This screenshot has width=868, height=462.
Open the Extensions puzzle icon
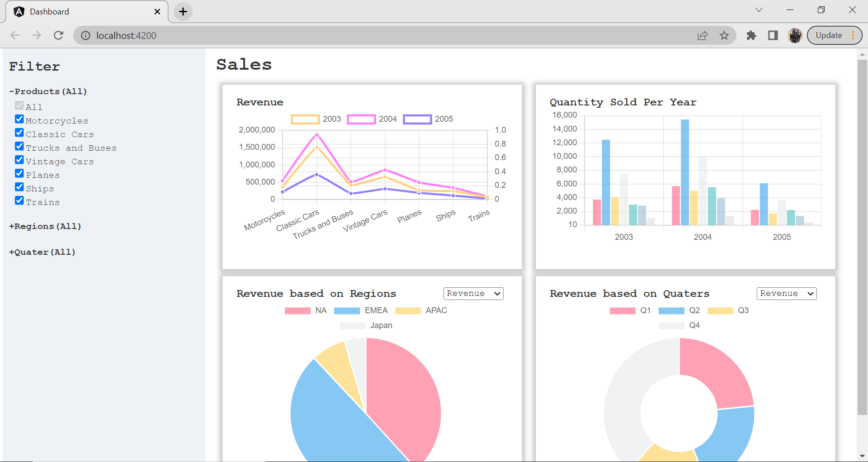pos(751,35)
